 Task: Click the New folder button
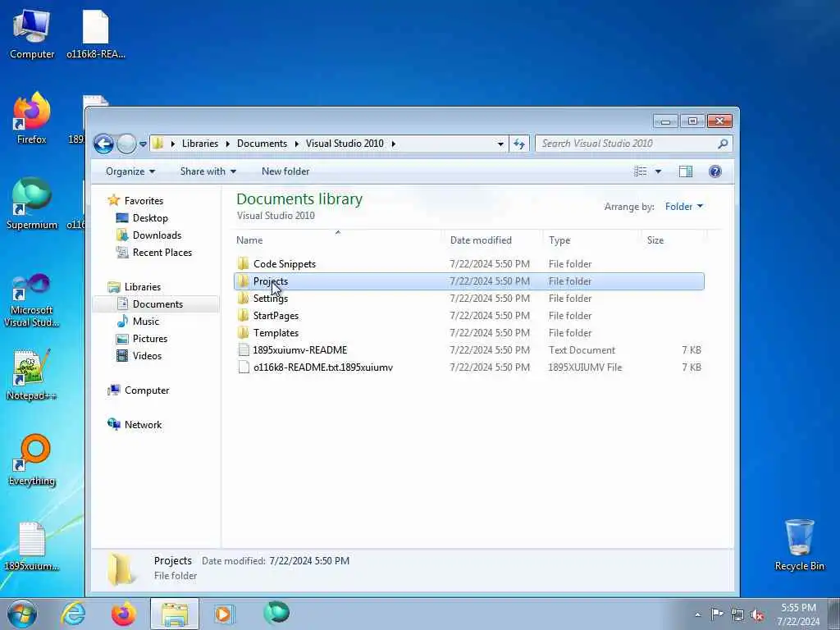tap(285, 171)
